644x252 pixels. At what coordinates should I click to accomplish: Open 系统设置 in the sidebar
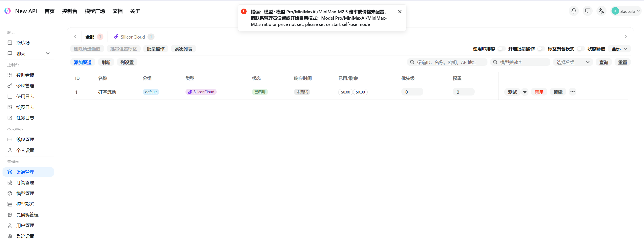[x=25, y=236]
